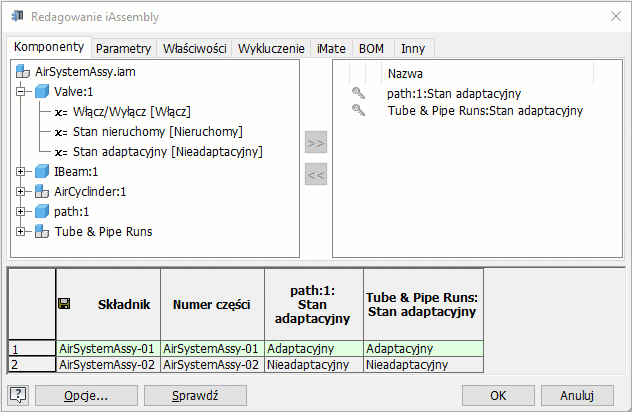This screenshot has height=412, width=632.
Task: Click the path:1 part cube icon
Action: (x=42, y=212)
